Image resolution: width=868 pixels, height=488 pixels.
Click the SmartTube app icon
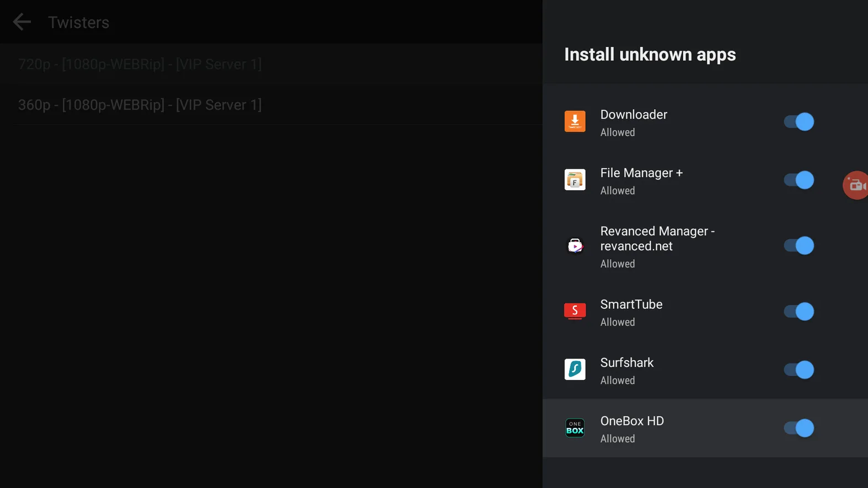click(x=575, y=311)
